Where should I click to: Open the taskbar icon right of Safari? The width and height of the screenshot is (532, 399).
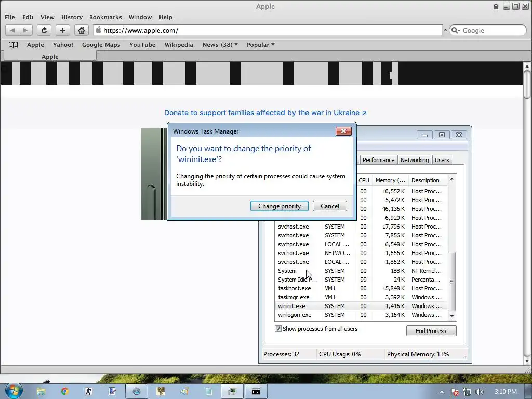[161, 392]
